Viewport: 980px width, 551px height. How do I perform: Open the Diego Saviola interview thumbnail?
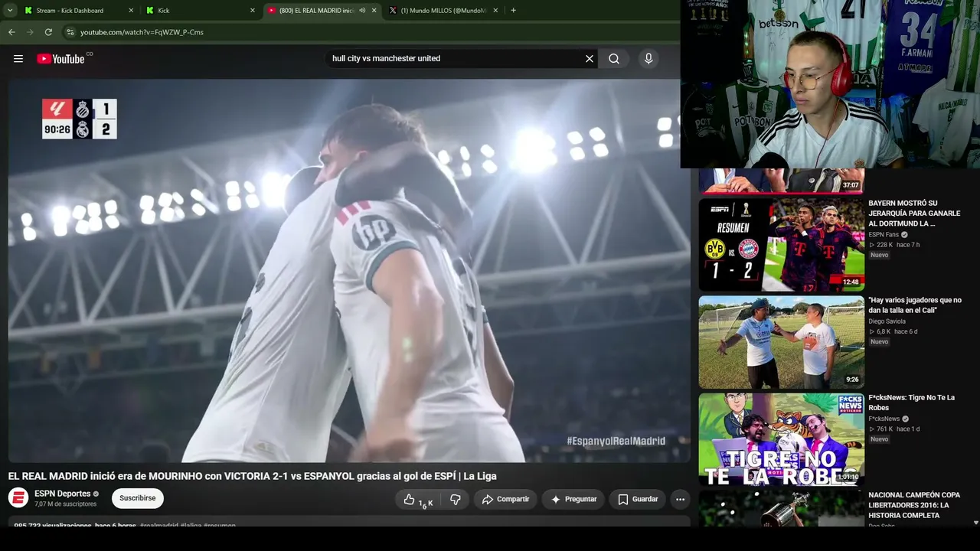782,342
